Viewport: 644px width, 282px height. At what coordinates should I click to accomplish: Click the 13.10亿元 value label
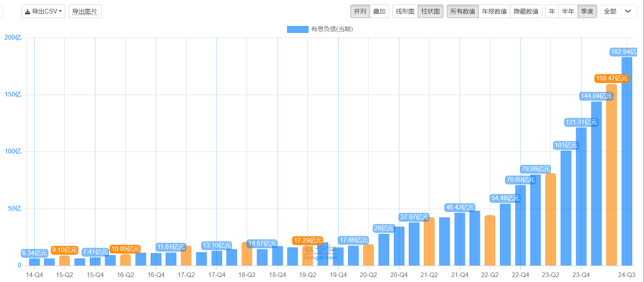[x=217, y=246]
